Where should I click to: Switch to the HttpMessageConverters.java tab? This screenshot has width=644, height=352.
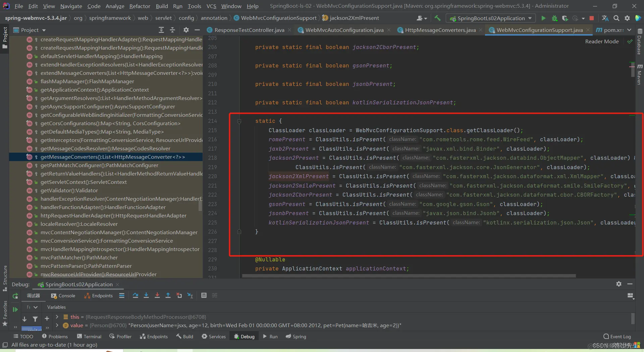[x=440, y=30]
